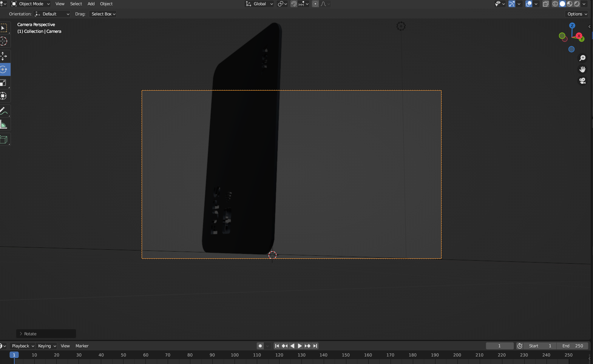
Task: Open snapping options dropdown
Action: [x=304, y=4]
